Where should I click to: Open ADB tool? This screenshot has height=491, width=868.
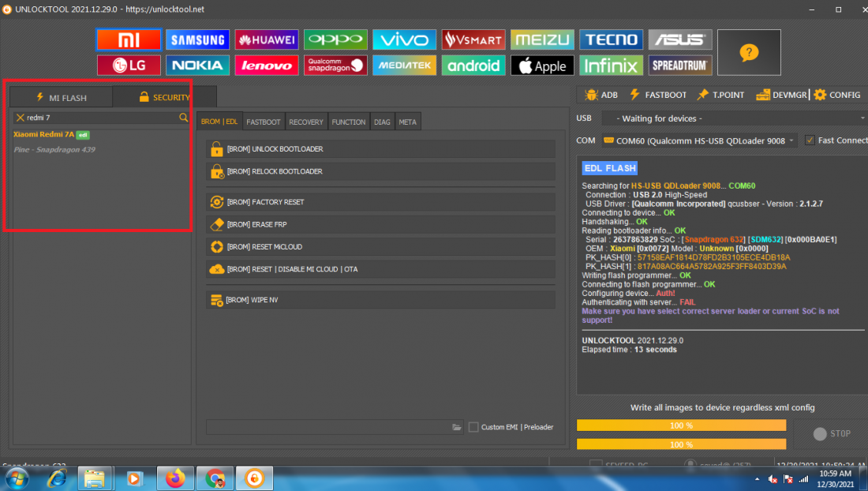click(601, 96)
